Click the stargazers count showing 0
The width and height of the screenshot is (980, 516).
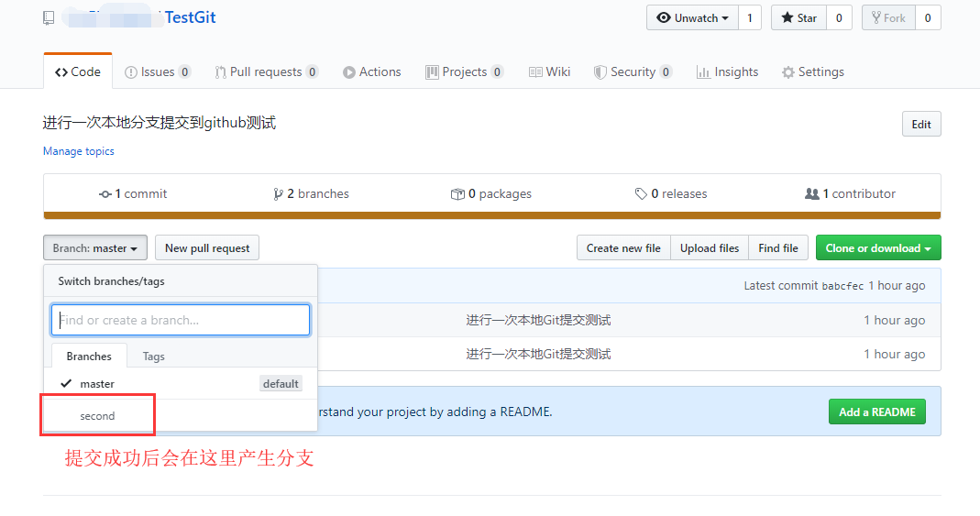coord(839,18)
